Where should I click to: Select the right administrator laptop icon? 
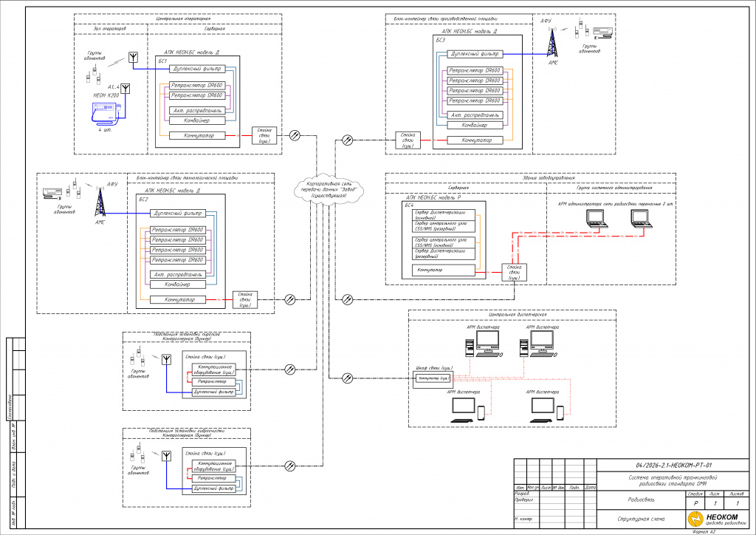coord(642,219)
